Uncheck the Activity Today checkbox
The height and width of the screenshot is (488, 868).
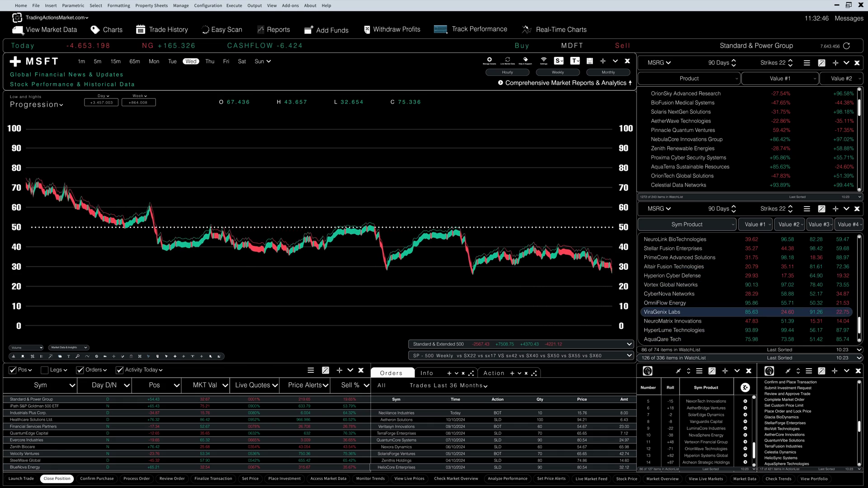[x=120, y=370]
